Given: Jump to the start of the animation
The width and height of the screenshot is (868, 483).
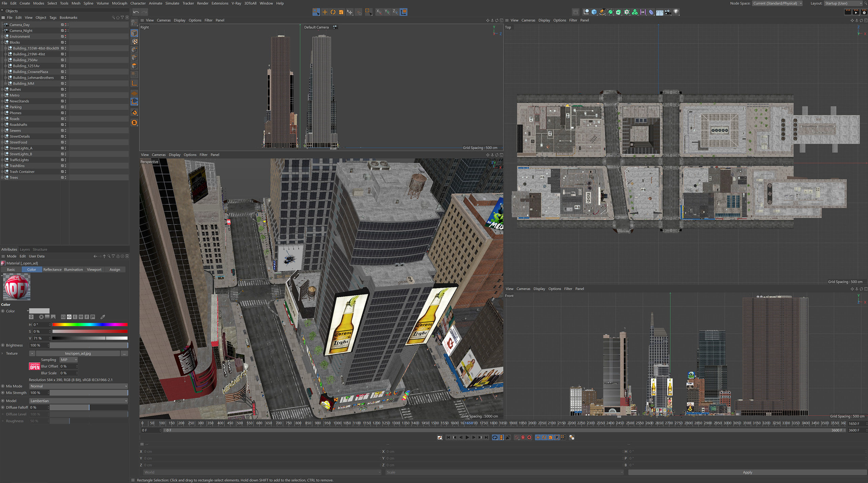Looking at the screenshot, I should (448, 437).
